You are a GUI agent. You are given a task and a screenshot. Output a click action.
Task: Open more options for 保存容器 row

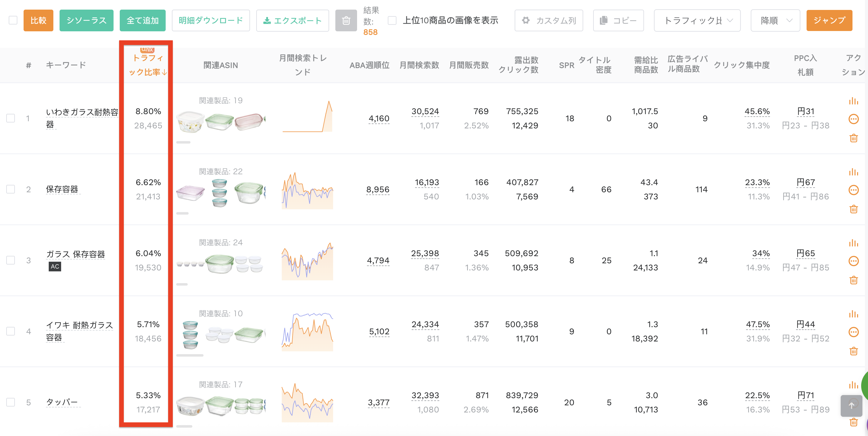[853, 190]
